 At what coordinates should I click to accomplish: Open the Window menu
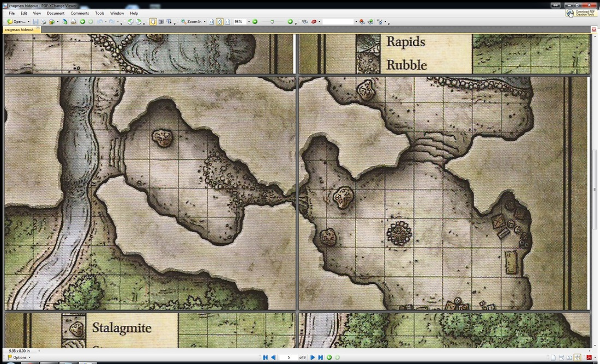tap(117, 13)
